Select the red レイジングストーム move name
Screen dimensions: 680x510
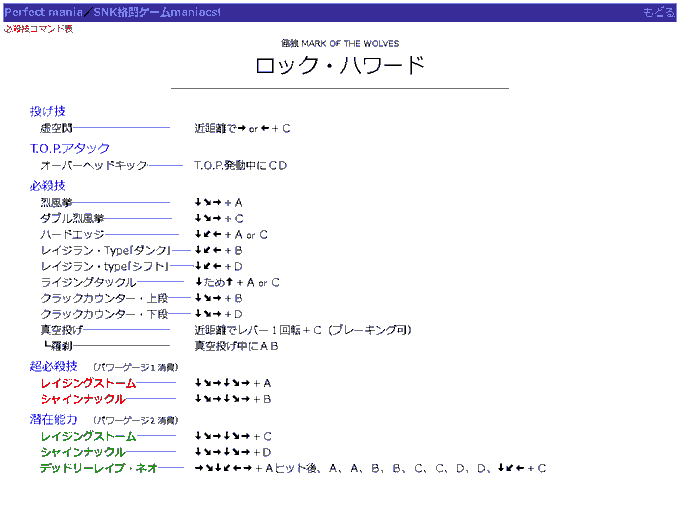[x=88, y=383]
